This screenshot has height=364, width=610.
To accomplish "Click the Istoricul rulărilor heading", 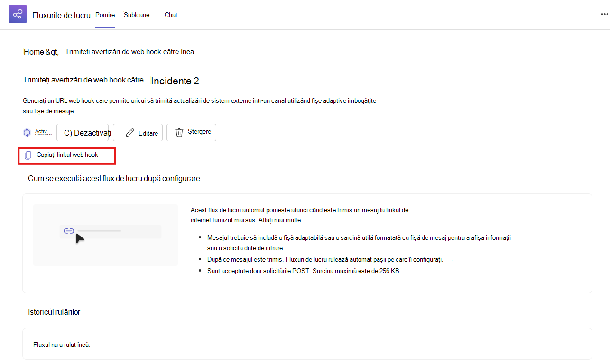I will tap(54, 312).
